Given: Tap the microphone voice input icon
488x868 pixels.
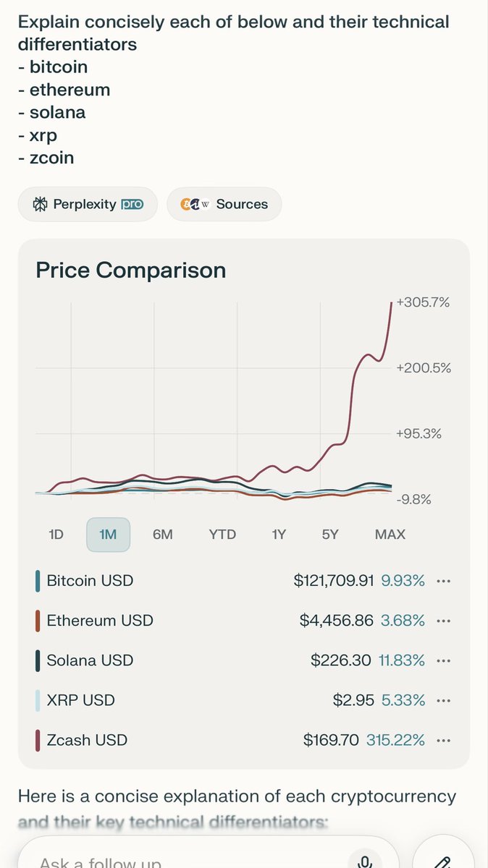Looking at the screenshot, I should 366,861.
